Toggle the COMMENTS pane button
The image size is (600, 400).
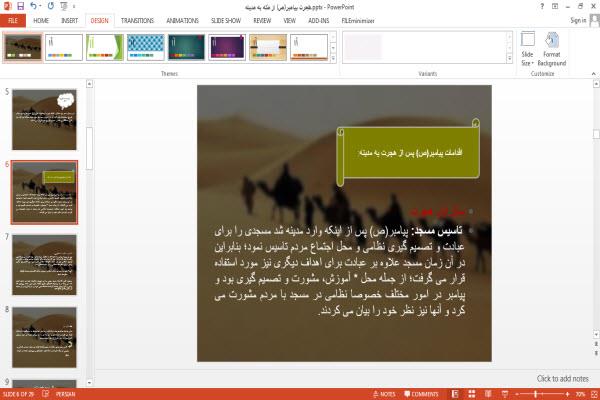coord(421,394)
